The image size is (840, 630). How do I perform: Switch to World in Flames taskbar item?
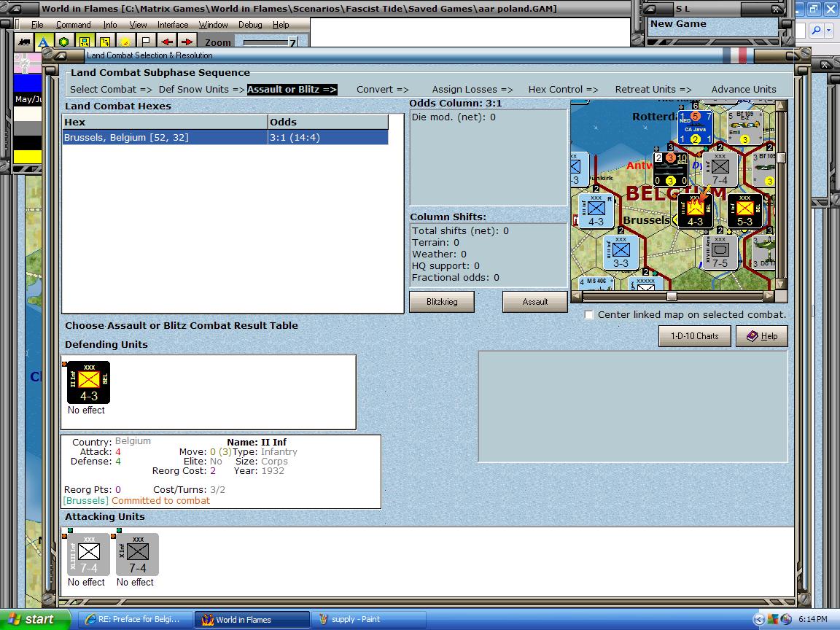pyautogui.click(x=252, y=619)
